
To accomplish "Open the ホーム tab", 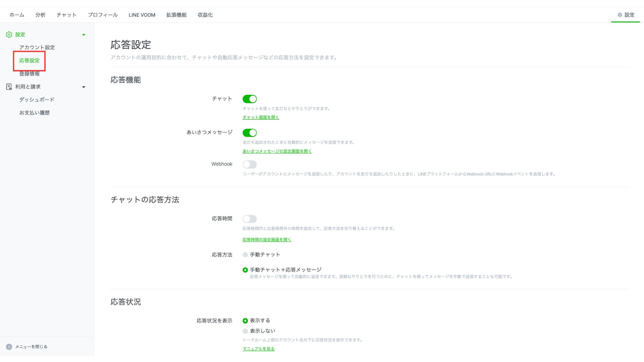I will (x=17, y=15).
